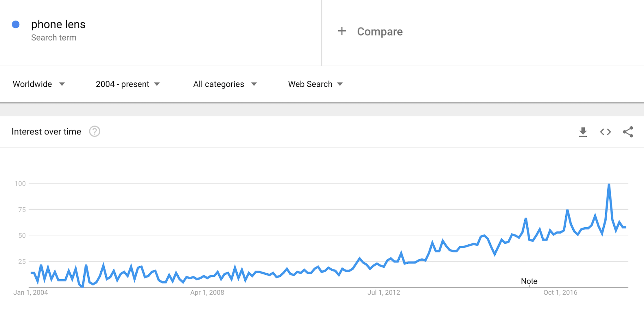Select the Interest over time heading
Viewport: 644px width, 335px height.
click(46, 132)
